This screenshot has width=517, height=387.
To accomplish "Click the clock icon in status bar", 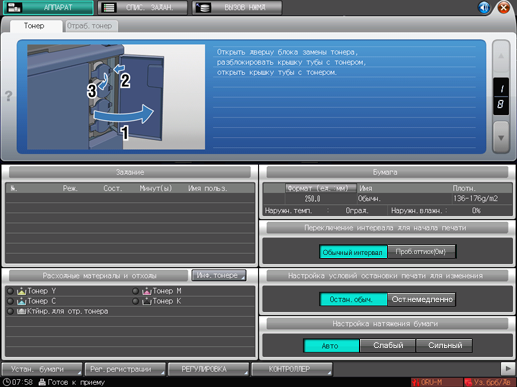I will click(6, 382).
